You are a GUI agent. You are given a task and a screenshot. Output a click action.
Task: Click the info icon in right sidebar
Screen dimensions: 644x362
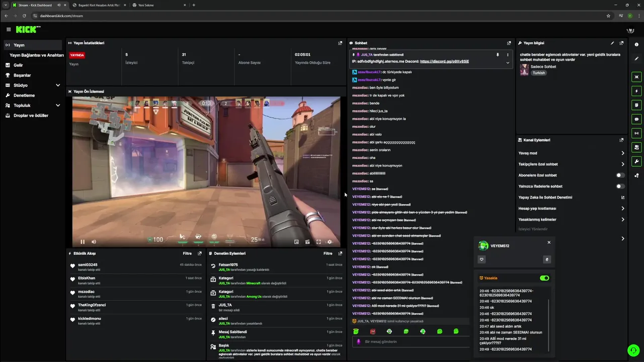pos(636,44)
